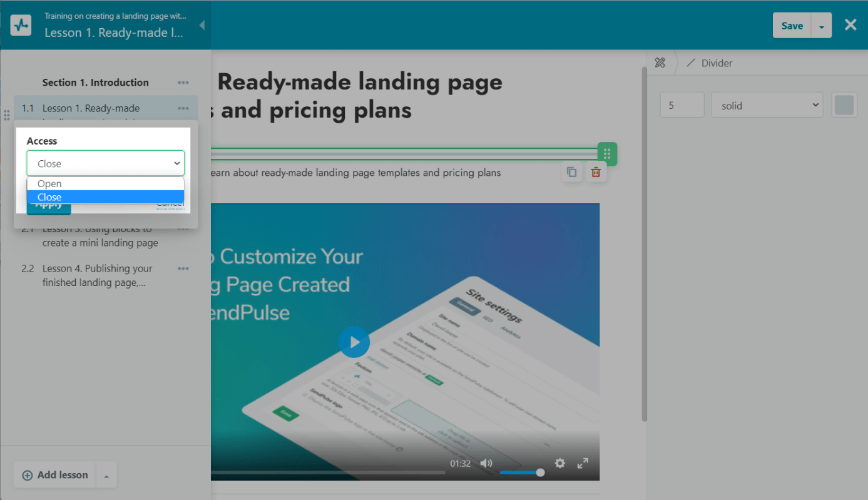Click the Add lesson button
Screen dimensions: 868x500
pyautogui.click(x=55, y=475)
